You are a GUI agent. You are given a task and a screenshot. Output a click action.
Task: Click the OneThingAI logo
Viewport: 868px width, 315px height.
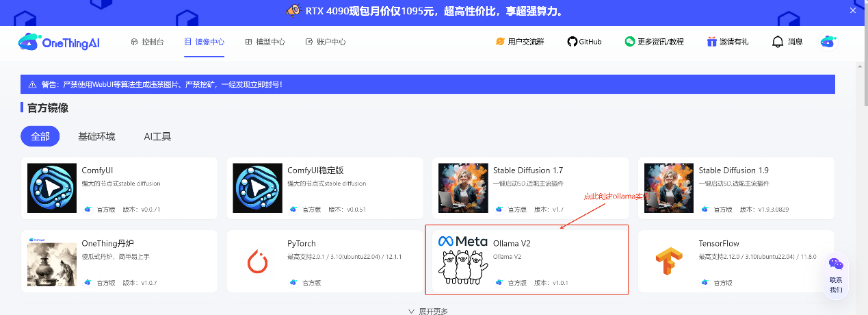click(x=59, y=42)
